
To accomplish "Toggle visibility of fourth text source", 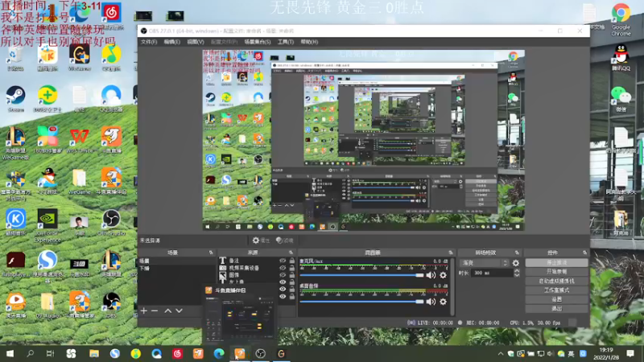I will pyautogui.click(x=283, y=282).
